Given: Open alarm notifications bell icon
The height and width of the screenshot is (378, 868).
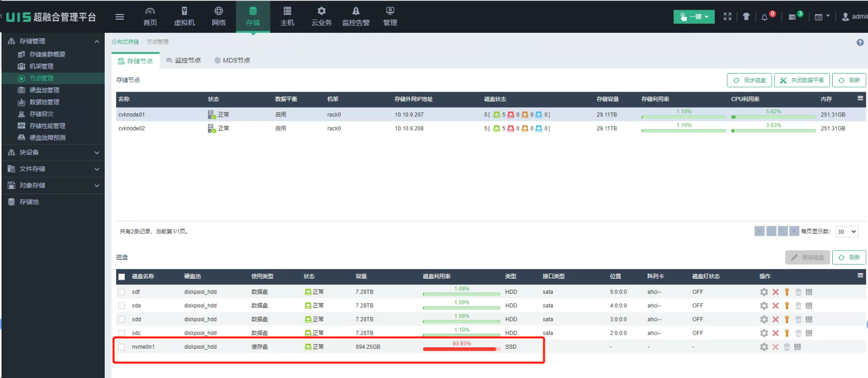Looking at the screenshot, I should tap(765, 17).
